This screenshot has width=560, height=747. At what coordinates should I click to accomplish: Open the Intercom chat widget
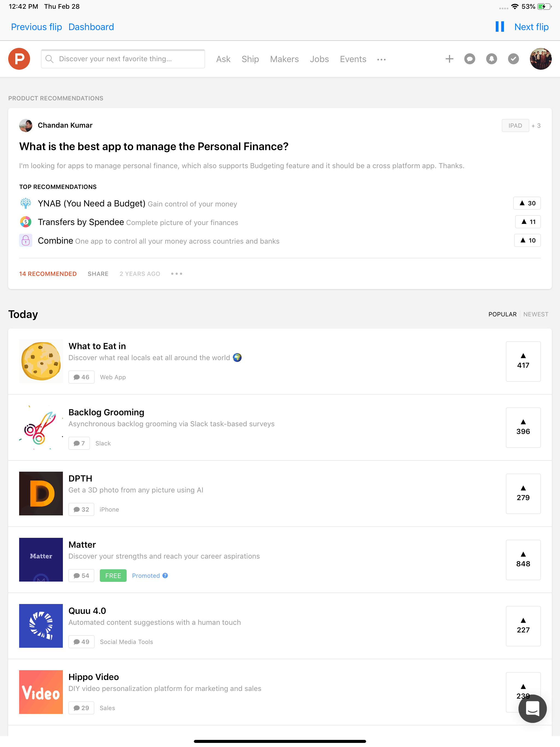coord(532,708)
